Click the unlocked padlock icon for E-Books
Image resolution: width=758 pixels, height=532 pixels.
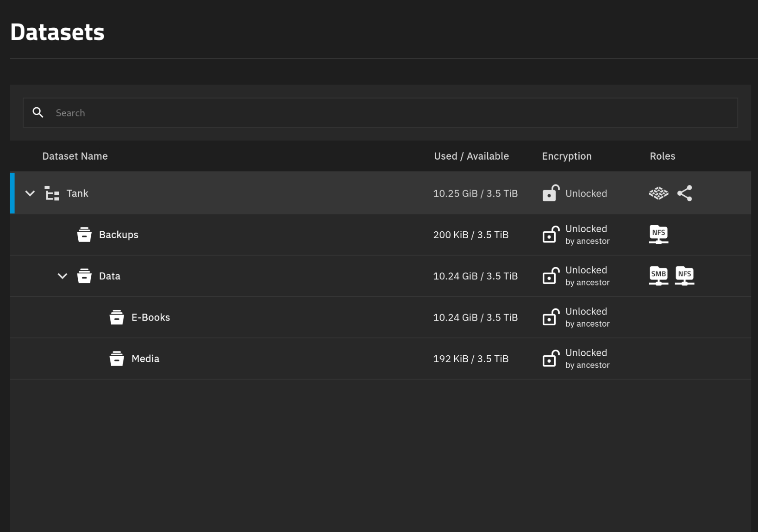[x=550, y=317]
